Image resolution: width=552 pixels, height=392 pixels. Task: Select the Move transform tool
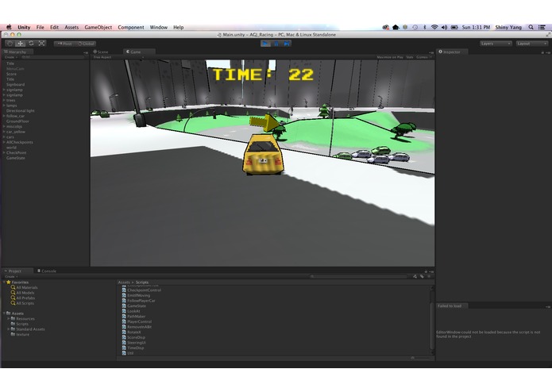[21, 43]
